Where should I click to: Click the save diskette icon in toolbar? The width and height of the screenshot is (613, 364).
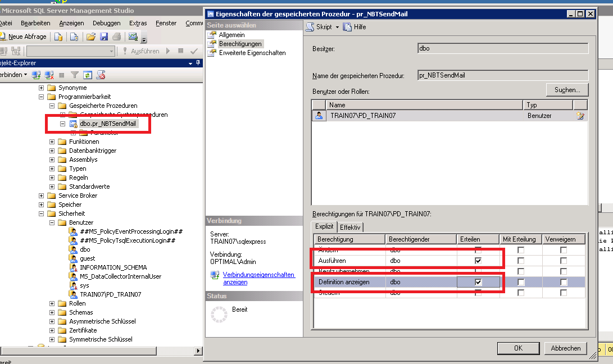104,37
